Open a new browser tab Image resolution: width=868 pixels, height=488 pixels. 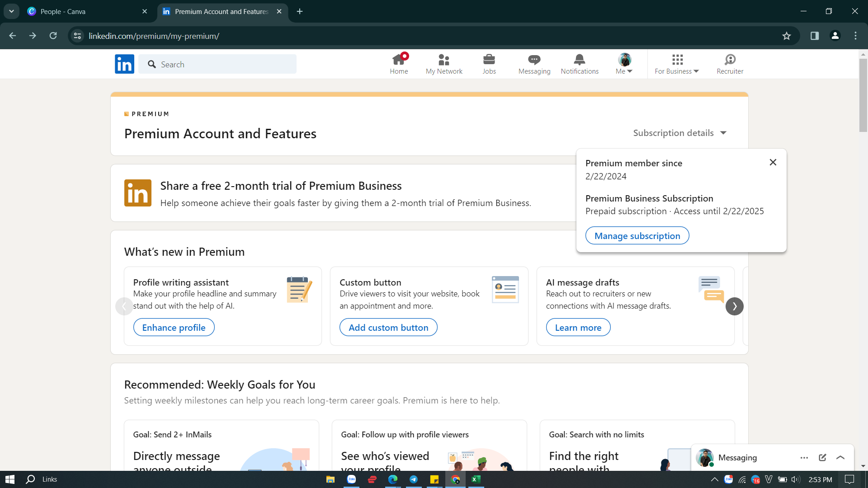tap(300, 12)
